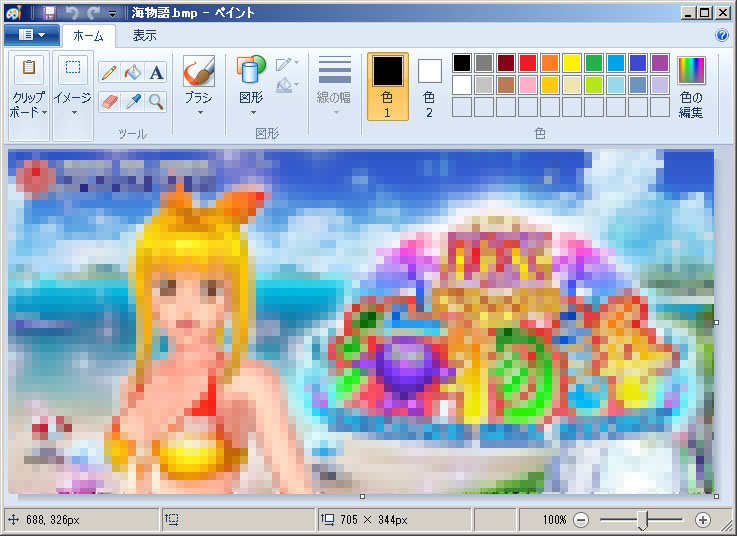Pick the brown color swatch
The image size is (737, 536).
506,85
